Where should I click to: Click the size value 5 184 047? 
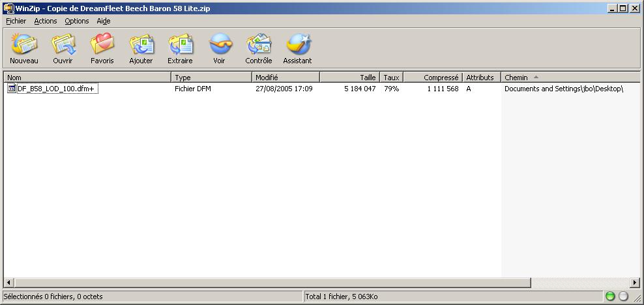coord(360,89)
